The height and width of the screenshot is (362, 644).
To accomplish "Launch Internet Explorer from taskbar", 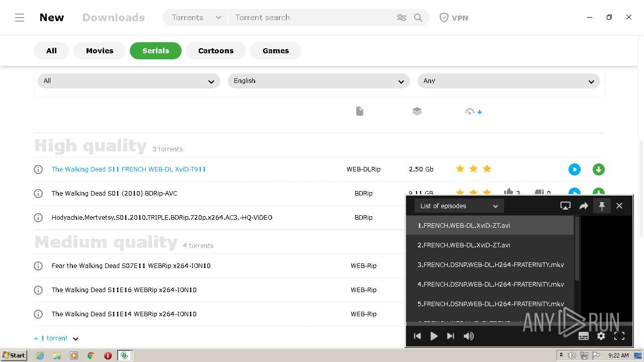I will (x=40, y=355).
